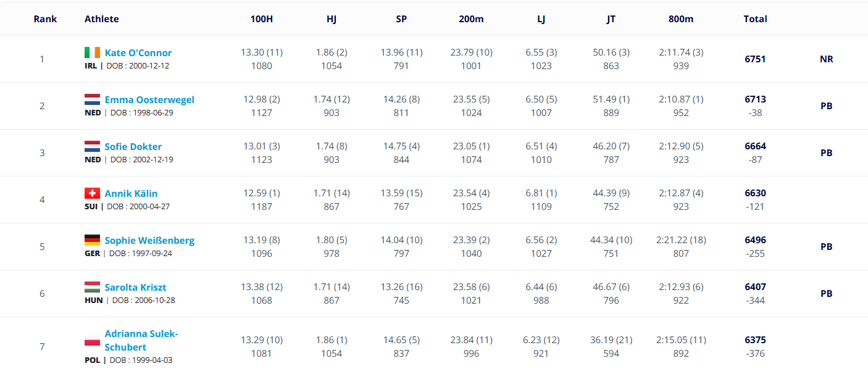Viewport: 868px width, 374px height.
Task: Select the Rank column header
Action: click(45, 19)
